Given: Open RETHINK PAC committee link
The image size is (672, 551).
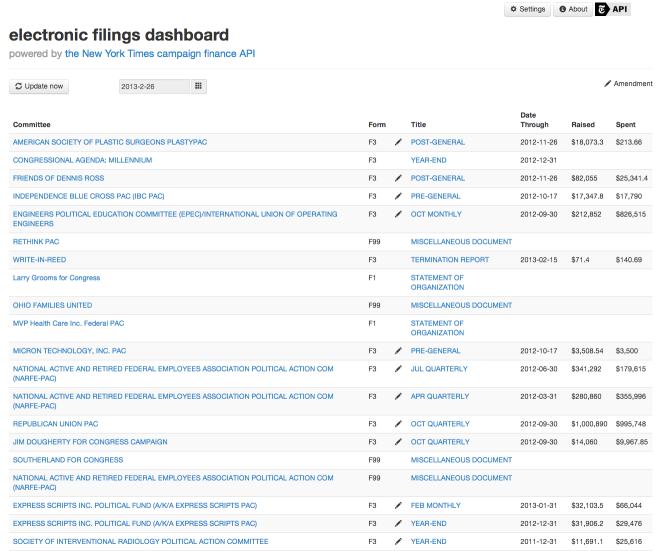Looking at the screenshot, I should [x=36, y=242].
